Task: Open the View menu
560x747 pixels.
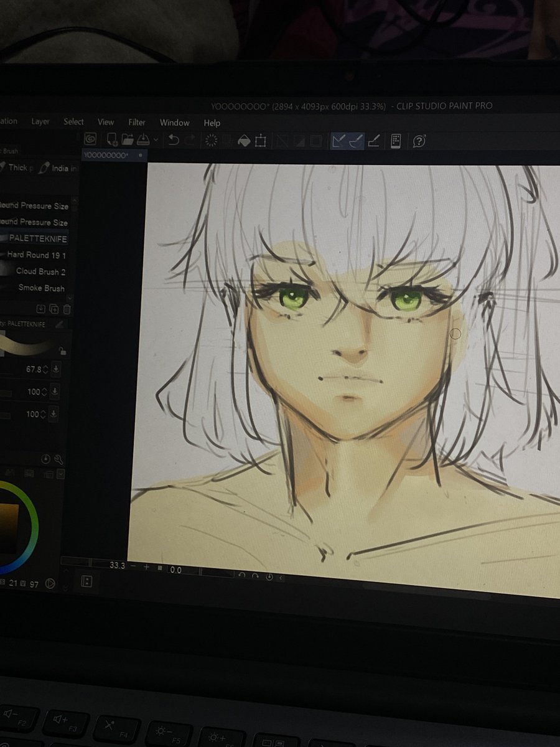Action: [106, 122]
